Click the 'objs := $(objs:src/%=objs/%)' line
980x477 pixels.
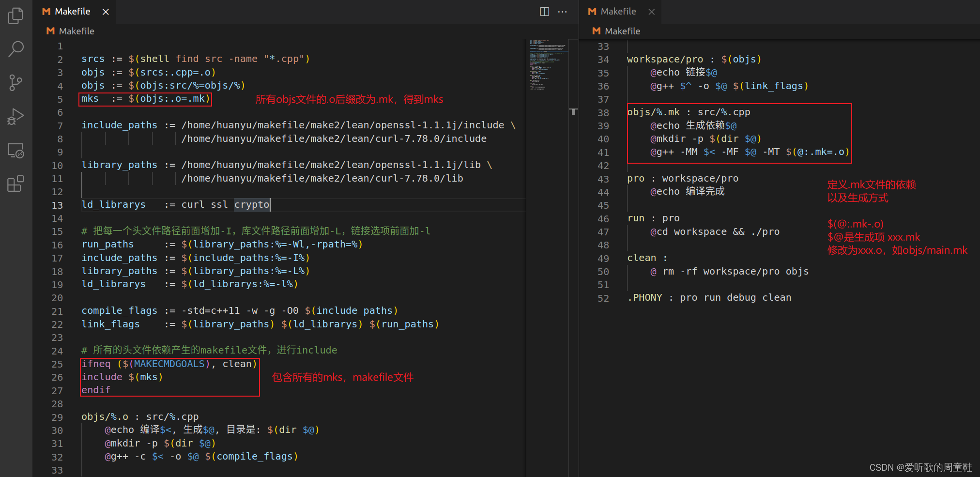click(163, 86)
